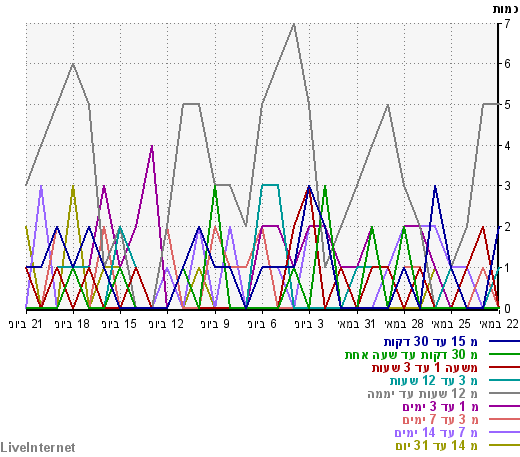Image resolution: width=520 pixels, height=457 pixels.
Task: Click the y-axis value 1
Action: click(507, 268)
